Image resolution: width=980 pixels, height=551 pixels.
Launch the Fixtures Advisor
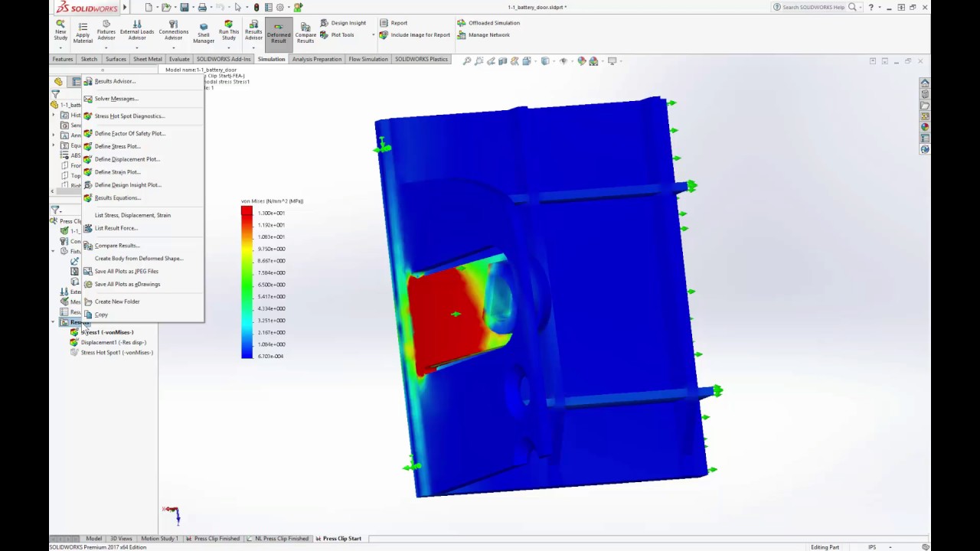click(x=106, y=30)
